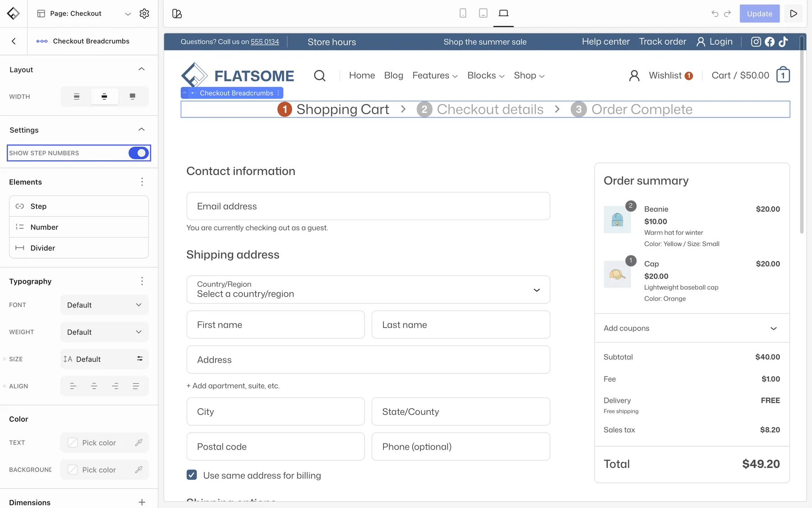
Task: Open the Step element settings
Action: click(x=79, y=206)
